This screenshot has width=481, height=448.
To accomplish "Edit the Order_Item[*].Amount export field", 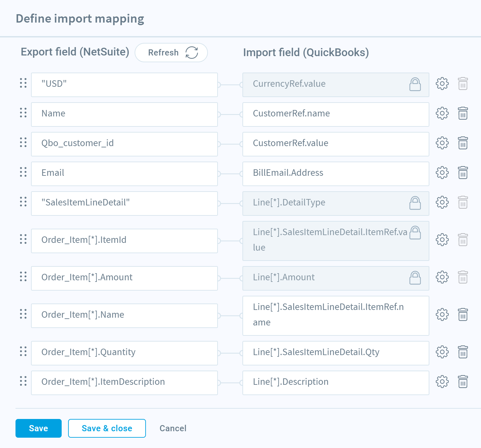I will click(124, 278).
